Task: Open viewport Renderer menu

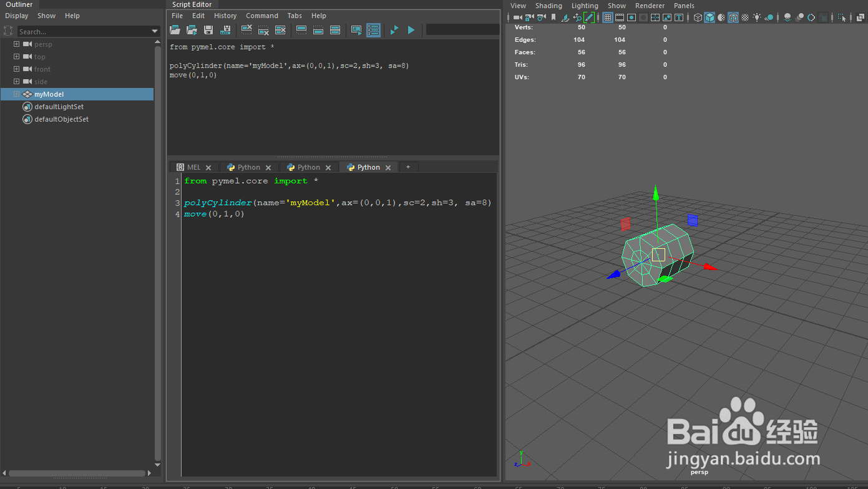Action: click(x=650, y=6)
